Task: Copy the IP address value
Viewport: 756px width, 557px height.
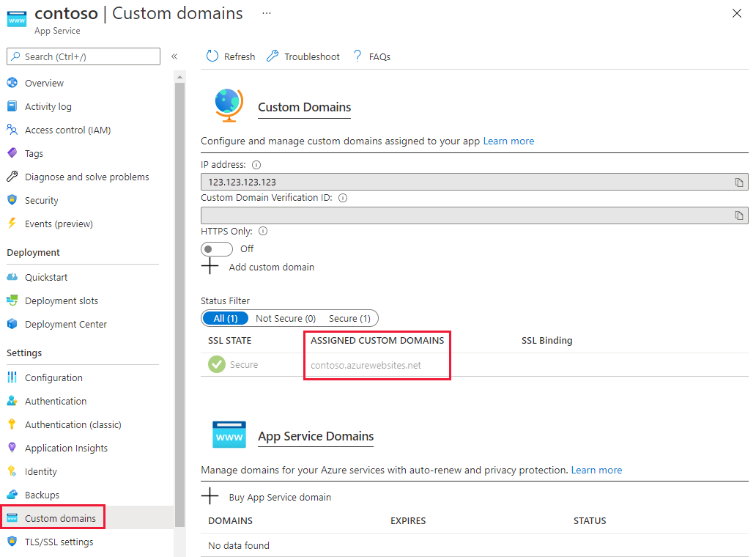Action: (x=739, y=182)
